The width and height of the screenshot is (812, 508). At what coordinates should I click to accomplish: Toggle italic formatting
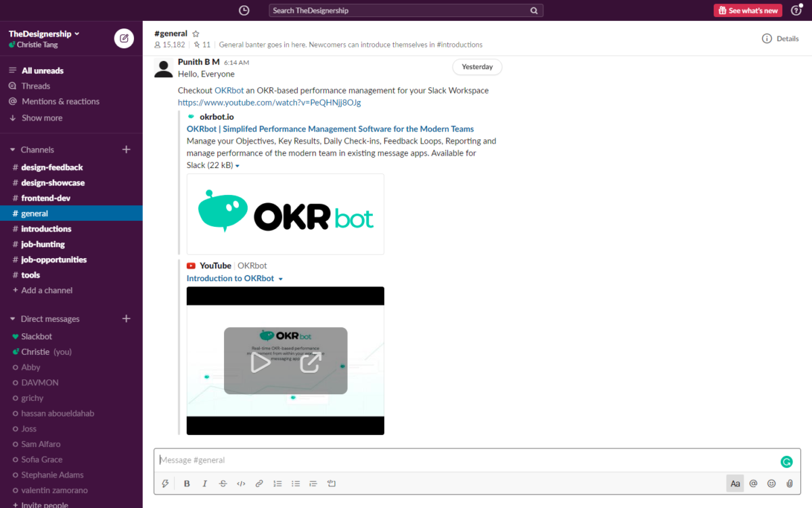click(205, 484)
